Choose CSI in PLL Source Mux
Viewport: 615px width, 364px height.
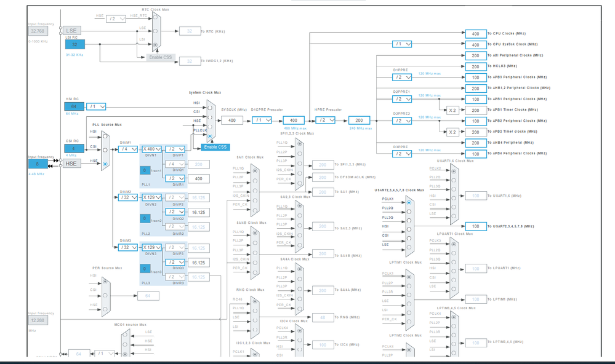105,150
